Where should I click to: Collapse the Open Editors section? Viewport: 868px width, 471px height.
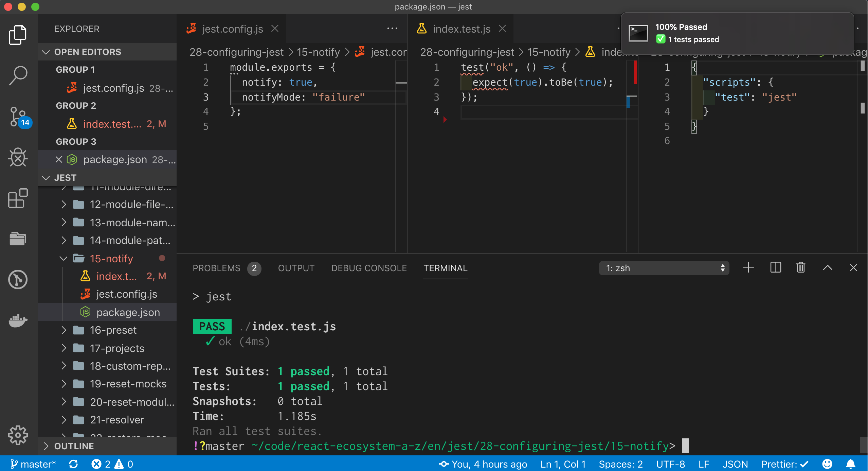pos(107,52)
